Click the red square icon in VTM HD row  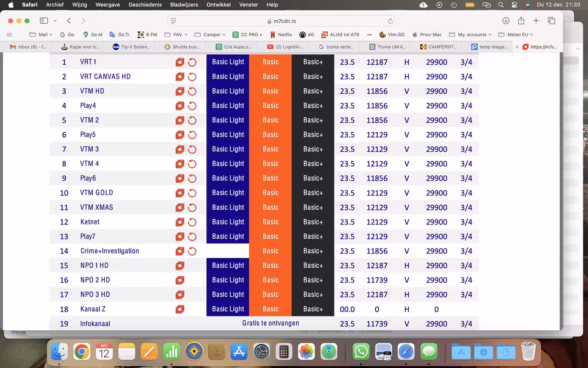coord(180,91)
